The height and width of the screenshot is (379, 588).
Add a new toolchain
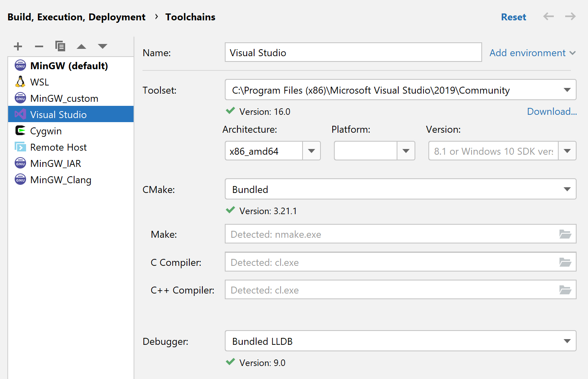18,46
